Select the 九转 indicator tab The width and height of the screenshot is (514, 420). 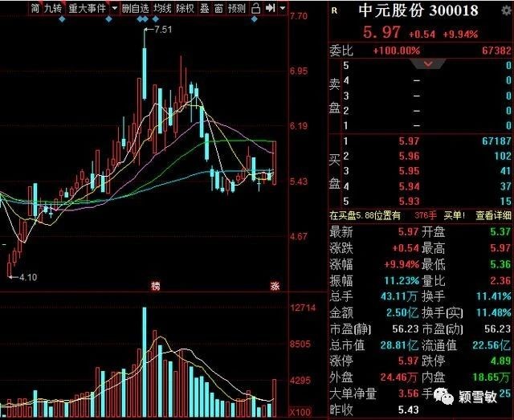click(52, 8)
